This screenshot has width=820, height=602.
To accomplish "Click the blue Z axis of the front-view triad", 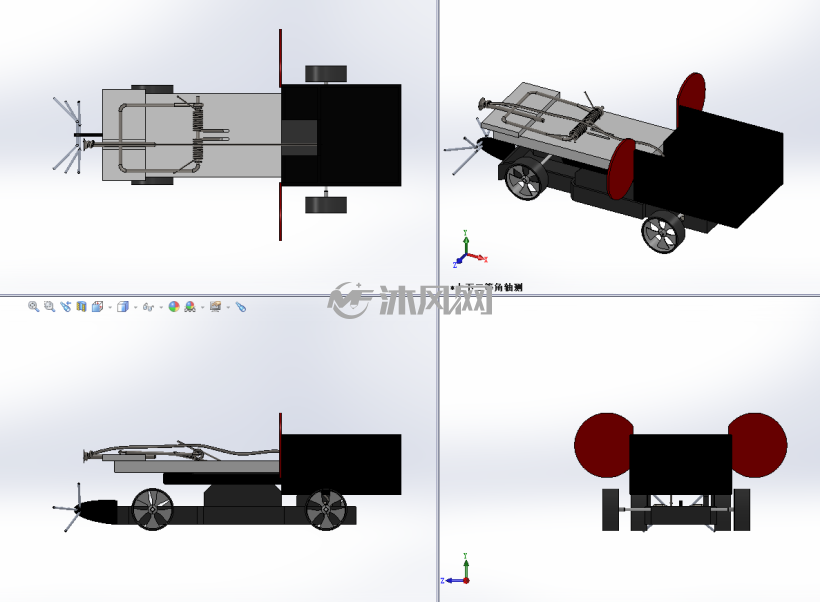I will click(x=452, y=581).
